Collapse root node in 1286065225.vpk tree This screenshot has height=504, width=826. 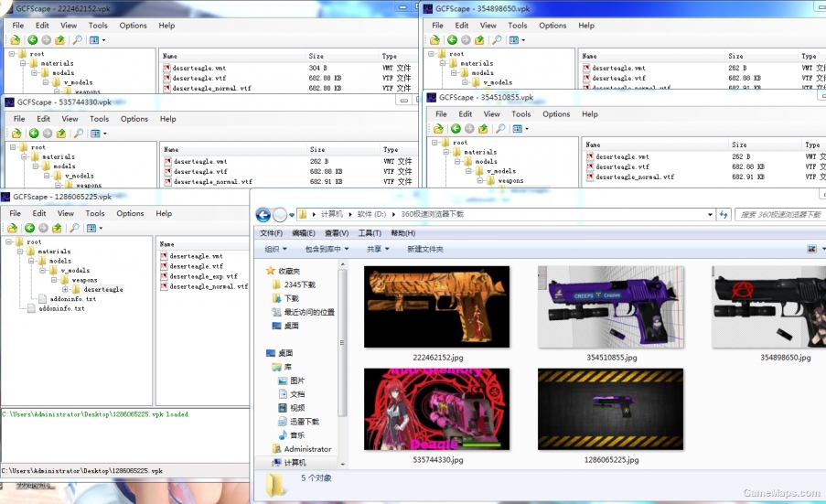pyautogui.click(x=9, y=241)
